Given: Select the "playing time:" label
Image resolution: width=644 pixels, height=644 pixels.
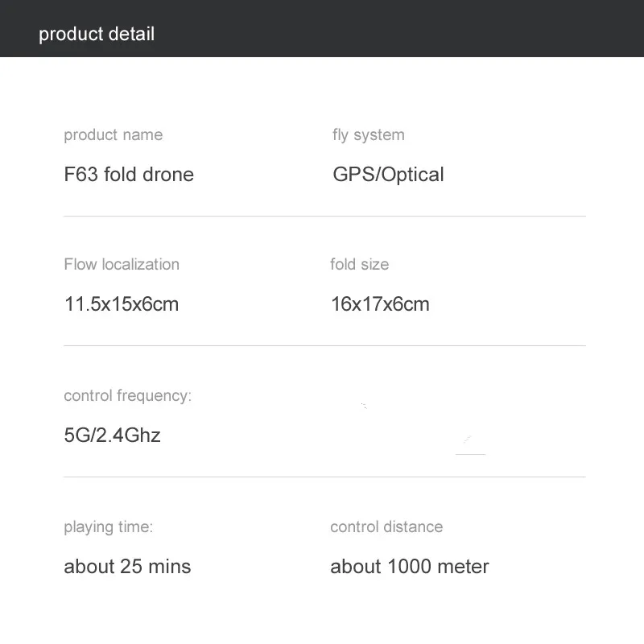Looking at the screenshot, I should point(108,527).
